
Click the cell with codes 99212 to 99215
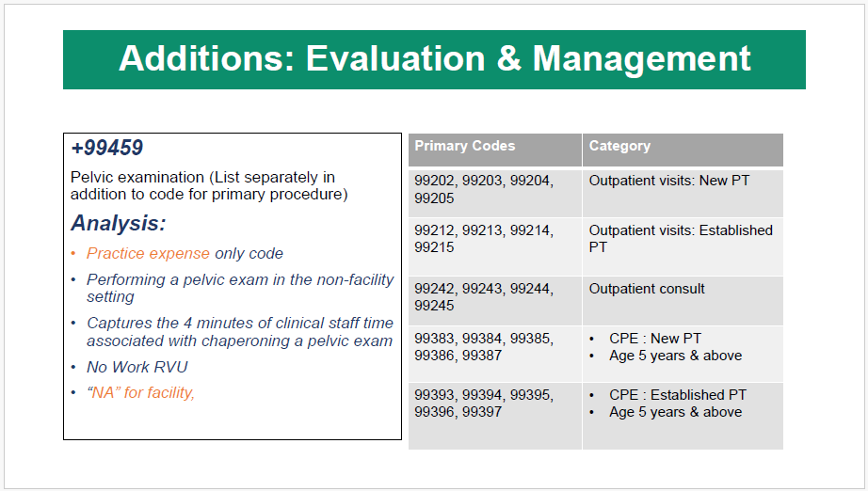click(484, 239)
